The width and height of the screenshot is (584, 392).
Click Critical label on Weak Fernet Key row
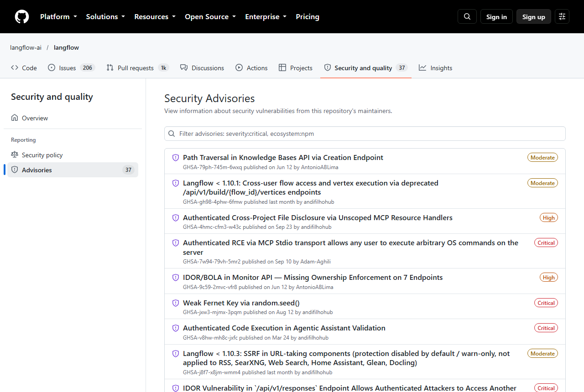pyautogui.click(x=546, y=303)
